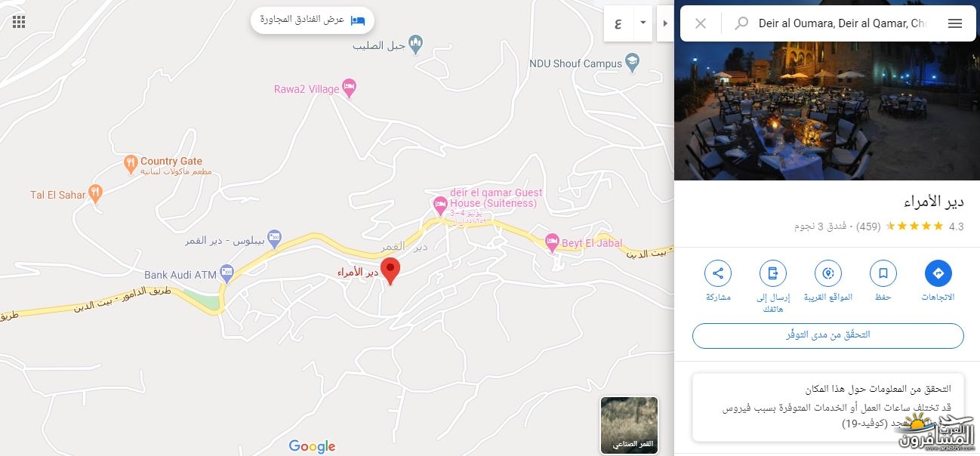Image resolution: width=980 pixels, height=456 pixels.
Task: Click the show nearby hotels chip
Action: [x=313, y=20]
